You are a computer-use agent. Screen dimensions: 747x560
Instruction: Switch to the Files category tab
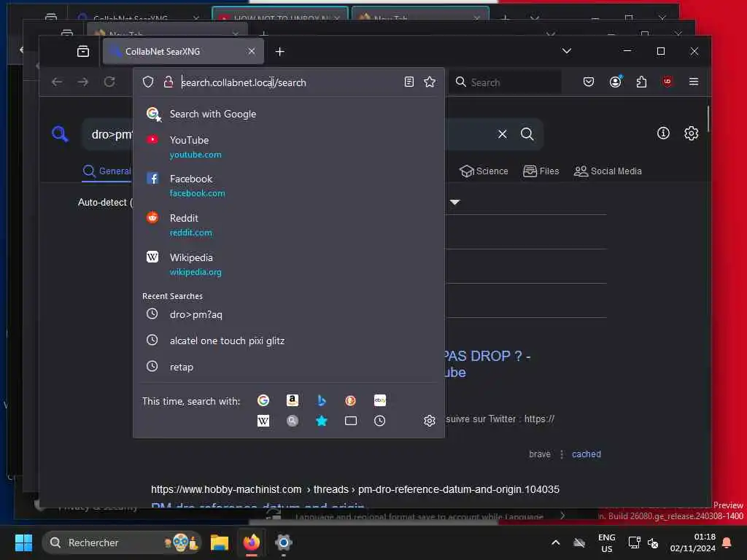click(541, 171)
